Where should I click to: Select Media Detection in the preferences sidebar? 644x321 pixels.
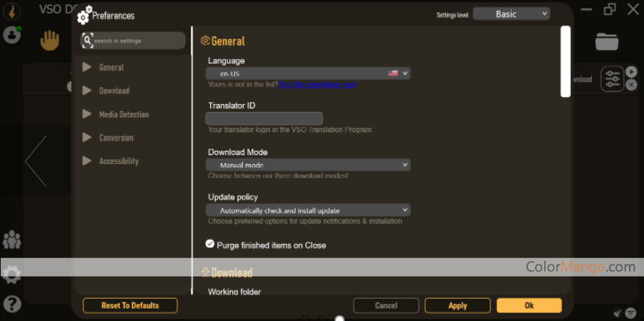(x=123, y=114)
